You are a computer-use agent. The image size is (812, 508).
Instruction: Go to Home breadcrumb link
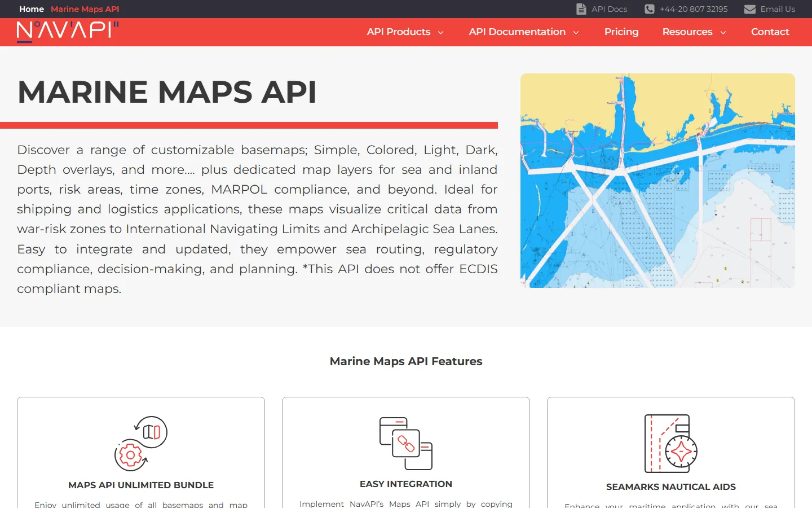click(32, 9)
